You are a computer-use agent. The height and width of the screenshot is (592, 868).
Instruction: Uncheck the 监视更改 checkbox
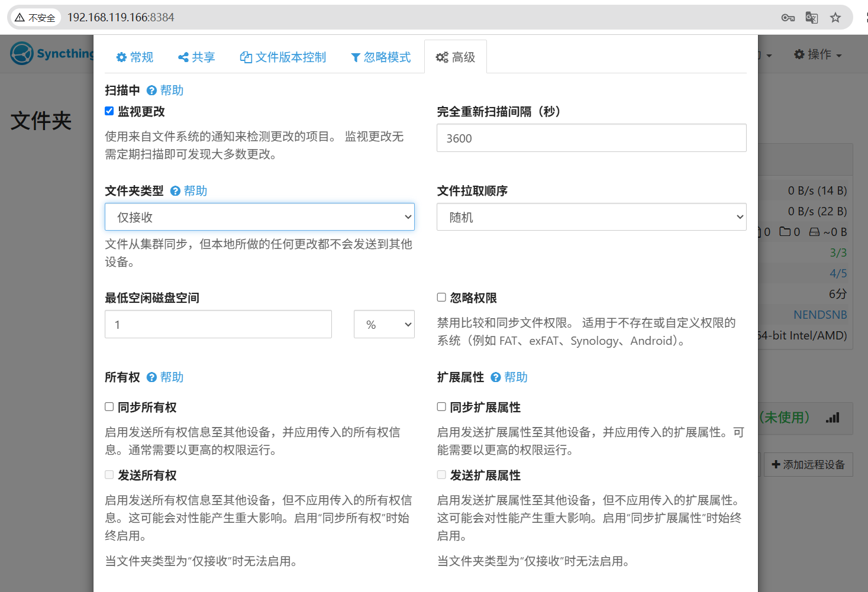[109, 111]
